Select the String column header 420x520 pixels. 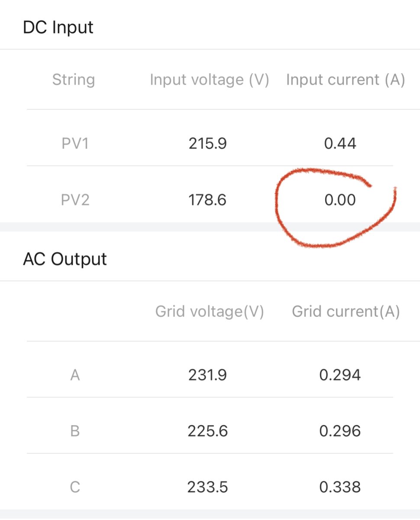(73, 80)
